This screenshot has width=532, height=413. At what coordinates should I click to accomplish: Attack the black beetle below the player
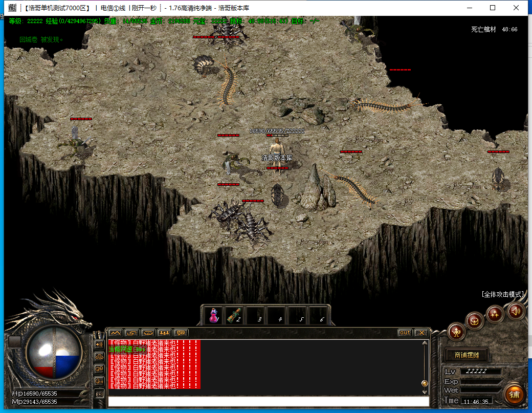tap(278, 195)
